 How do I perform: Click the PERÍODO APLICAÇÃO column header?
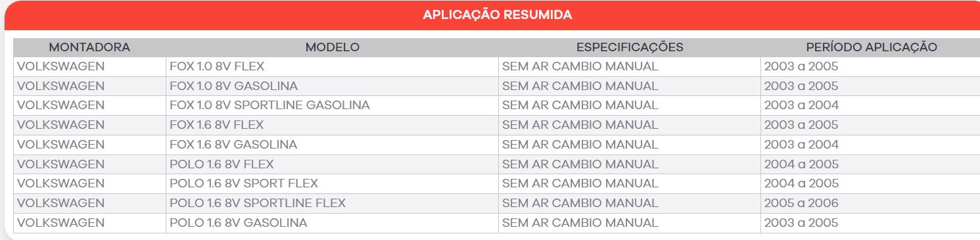(871, 47)
